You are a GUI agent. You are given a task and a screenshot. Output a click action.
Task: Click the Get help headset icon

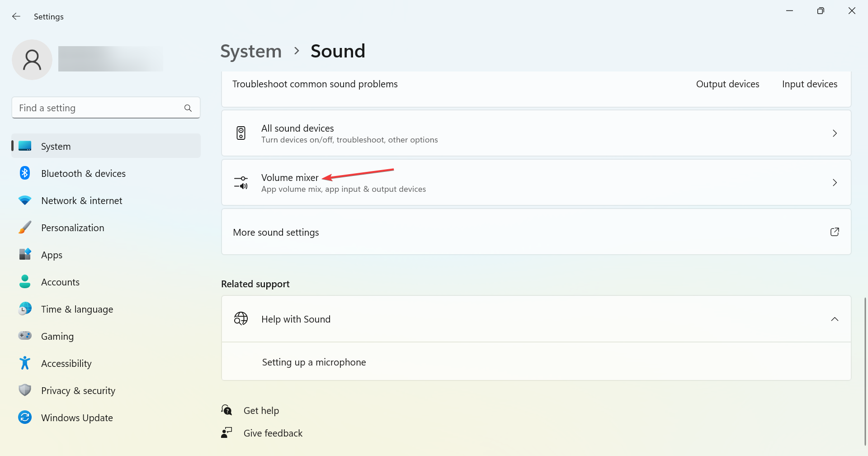226,410
